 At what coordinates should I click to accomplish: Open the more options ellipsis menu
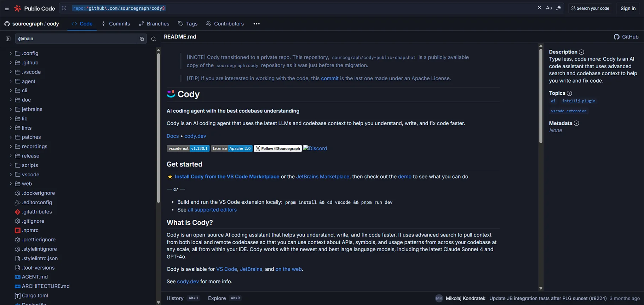257,24
